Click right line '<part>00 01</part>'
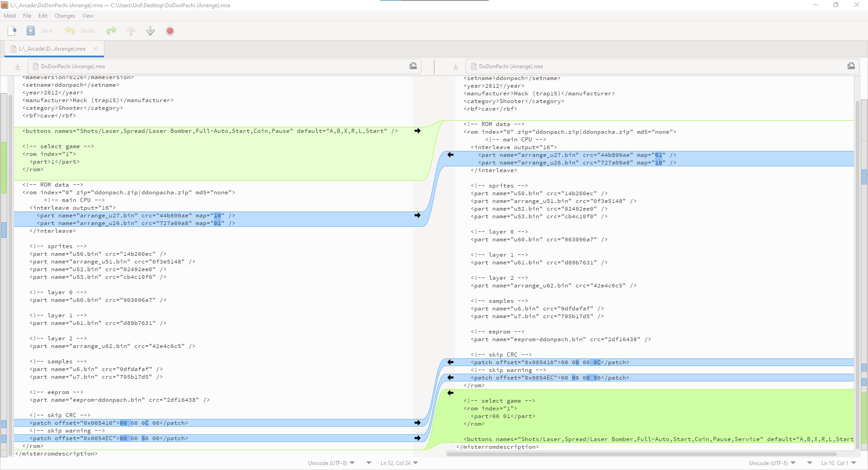 click(503, 416)
